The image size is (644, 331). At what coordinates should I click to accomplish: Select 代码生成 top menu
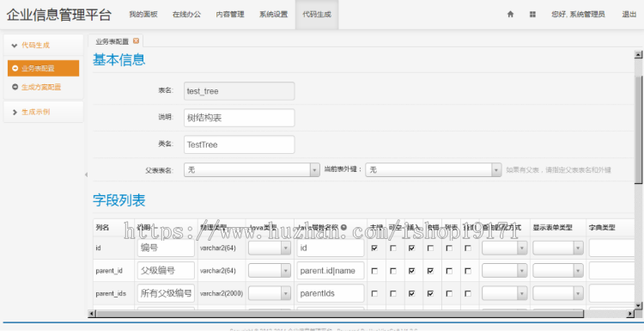317,15
